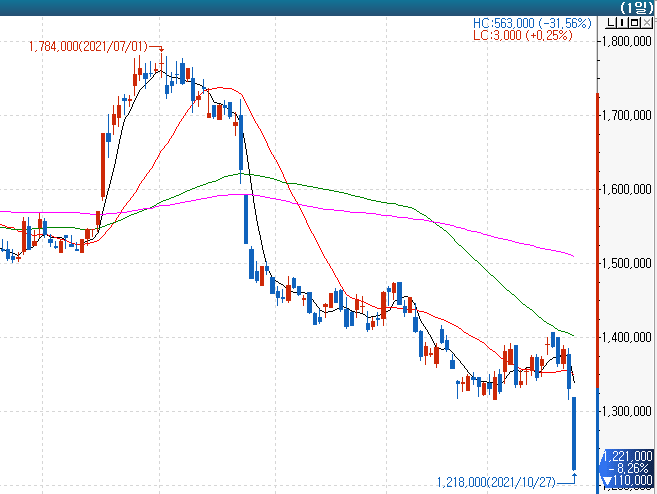Click the current price 1,221,000 tag

(x=628, y=455)
